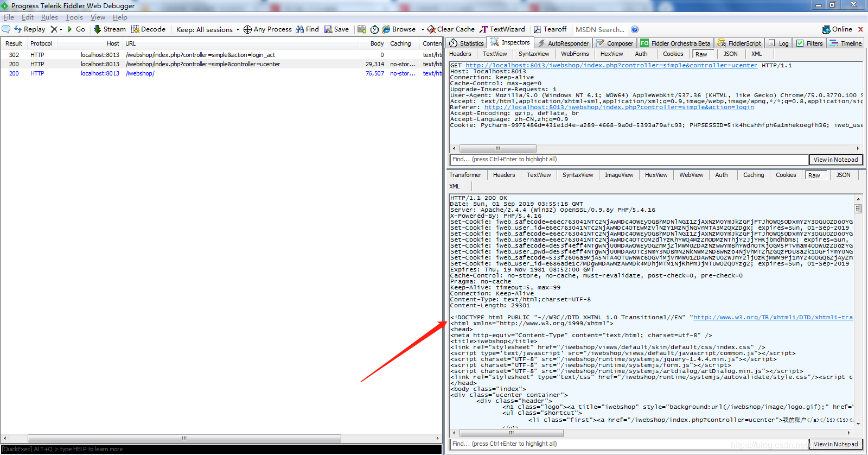Click the timer stopwatch icon
Screen dimensions: 868x455
(x=374, y=29)
